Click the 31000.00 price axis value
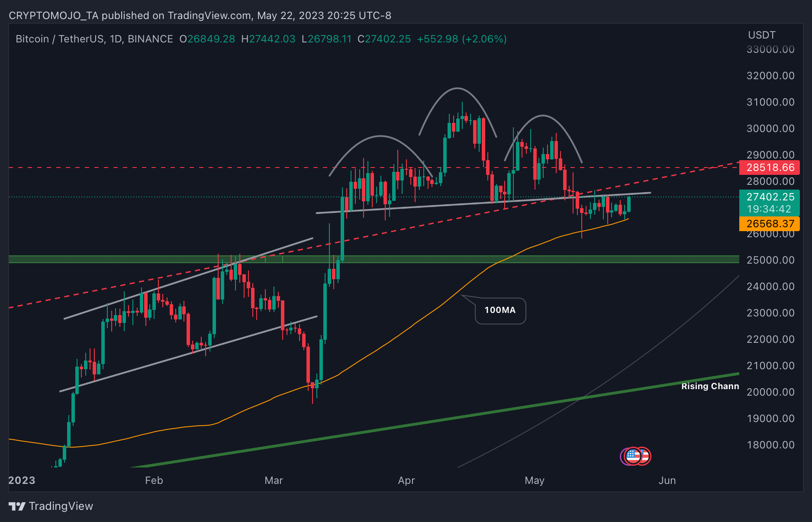This screenshot has width=812, height=522. coord(770,102)
